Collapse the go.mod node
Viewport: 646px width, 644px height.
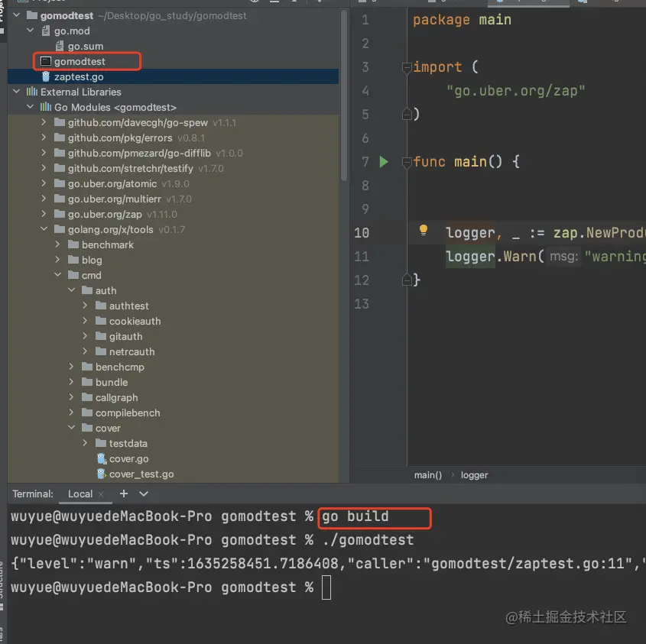tap(30, 31)
